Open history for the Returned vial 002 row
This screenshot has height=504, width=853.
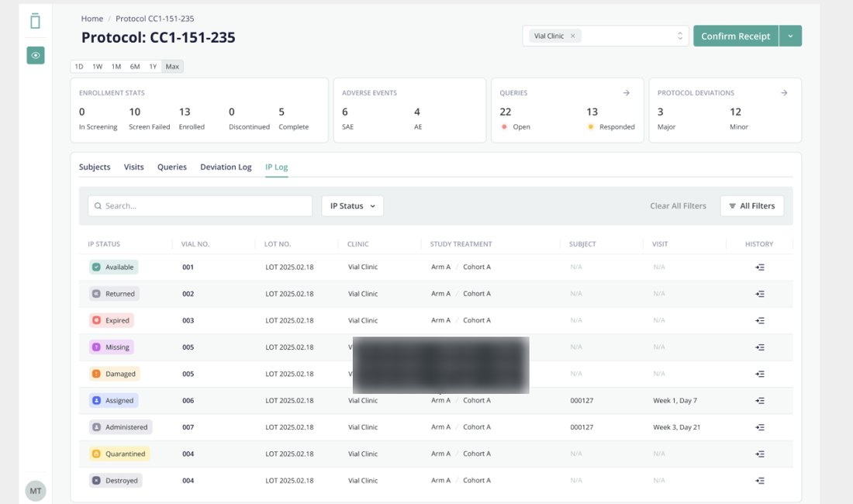pyautogui.click(x=759, y=294)
